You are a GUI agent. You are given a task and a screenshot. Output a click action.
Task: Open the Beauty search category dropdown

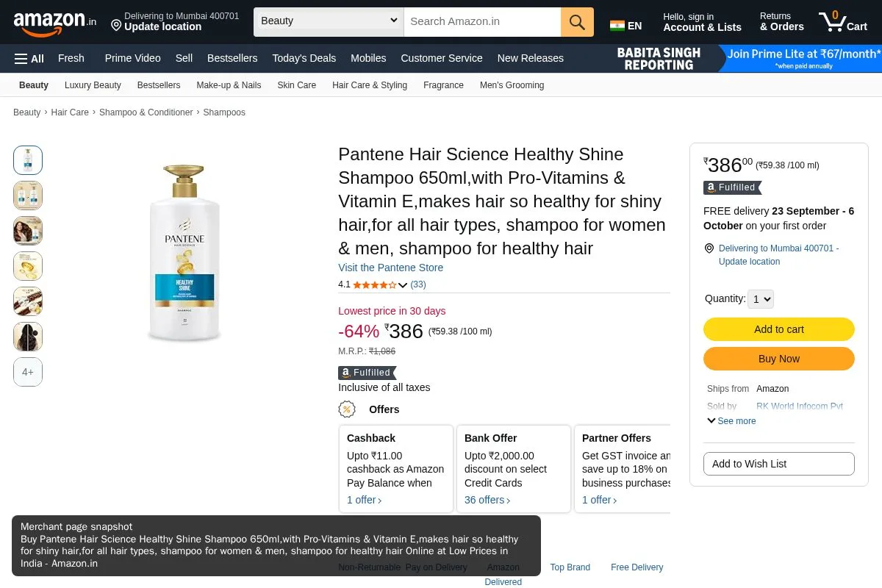click(x=329, y=21)
